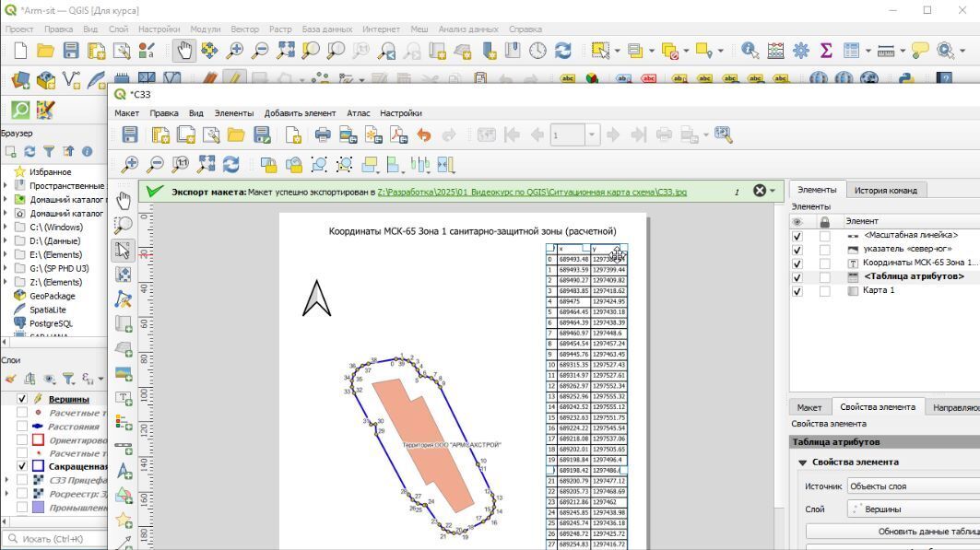Export layout as PDF icon
The image size is (980, 550).
click(398, 135)
